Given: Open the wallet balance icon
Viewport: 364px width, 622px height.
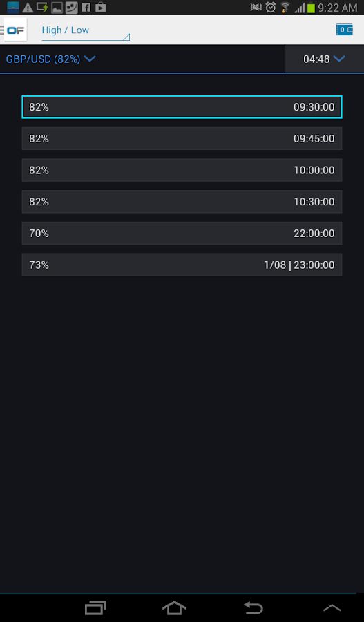Looking at the screenshot, I should click(x=344, y=30).
